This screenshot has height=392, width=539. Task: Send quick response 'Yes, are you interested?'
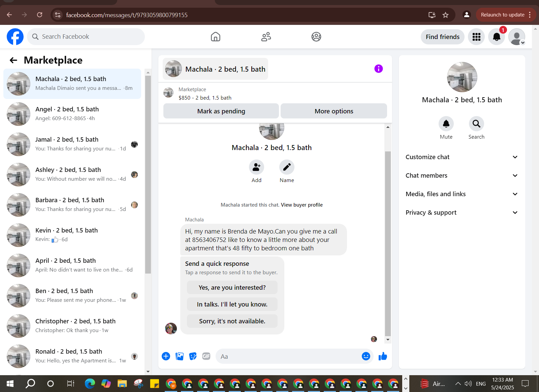pyautogui.click(x=232, y=287)
